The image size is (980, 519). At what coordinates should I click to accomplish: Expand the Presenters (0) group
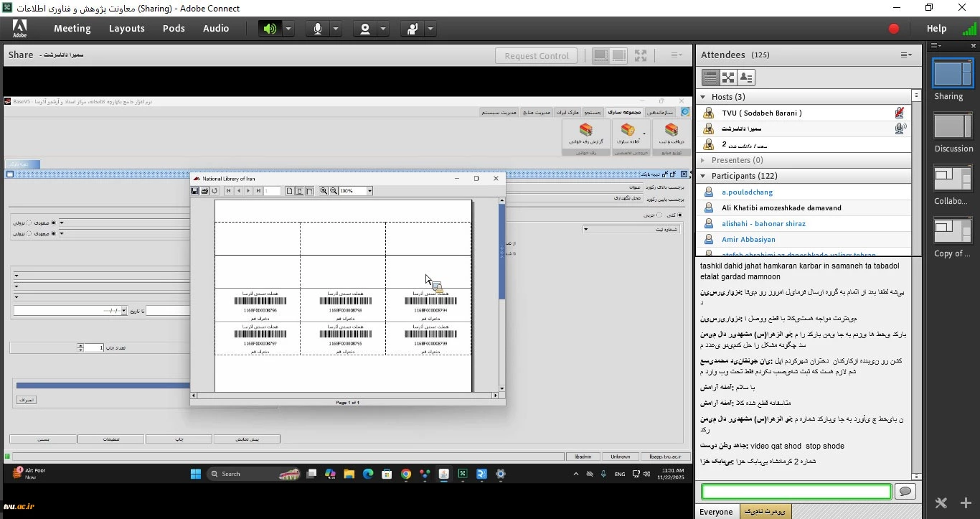[x=703, y=160]
